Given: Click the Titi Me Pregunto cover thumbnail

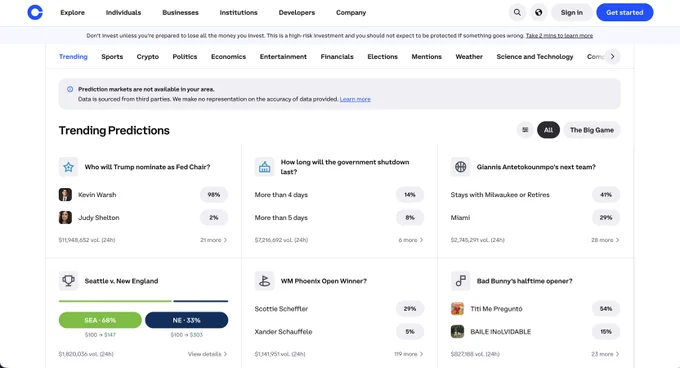Looking at the screenshot, I should [x=458, y=309].
